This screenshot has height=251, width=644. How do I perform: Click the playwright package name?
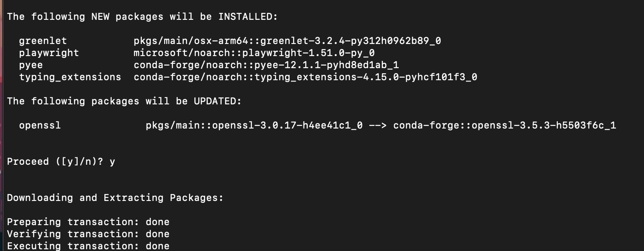pos(49,53)
